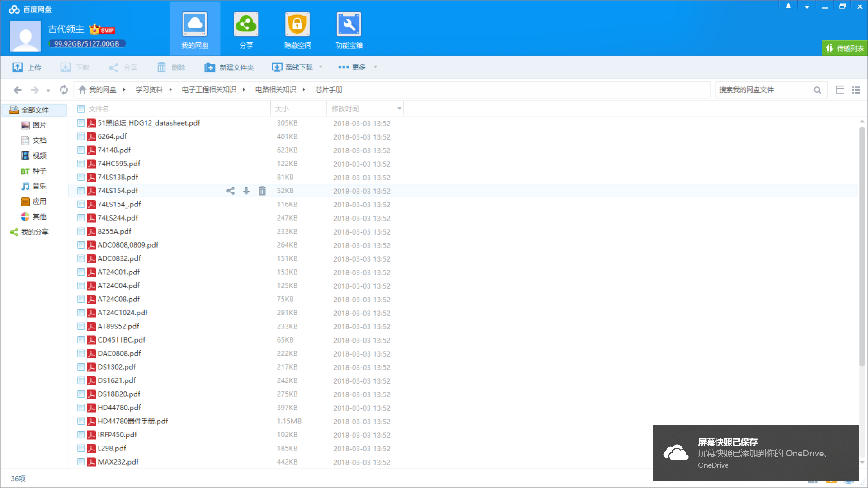Open 我的分享 in sidebar

pyautogui.click(x=29, y=232)
